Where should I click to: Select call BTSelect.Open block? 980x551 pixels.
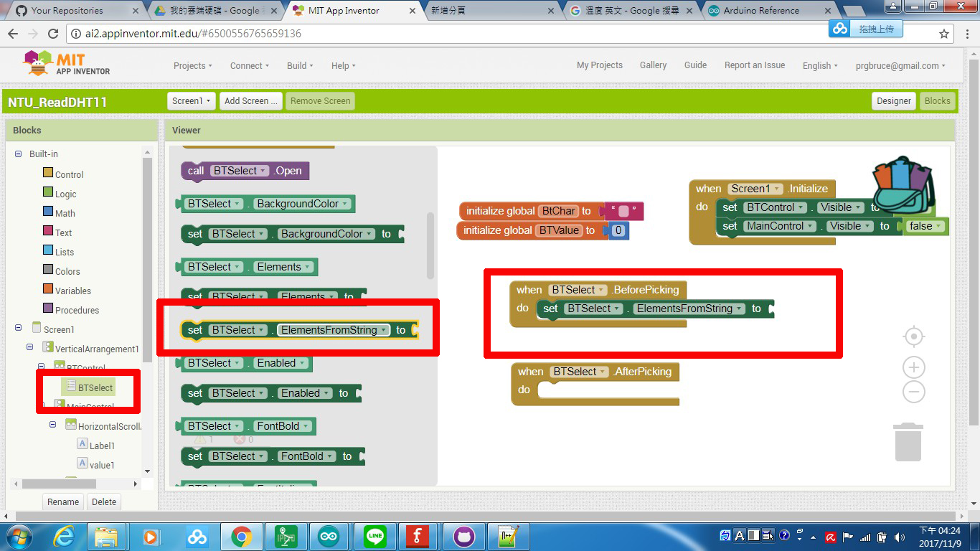pyautogui.click(x=245, y=171)
